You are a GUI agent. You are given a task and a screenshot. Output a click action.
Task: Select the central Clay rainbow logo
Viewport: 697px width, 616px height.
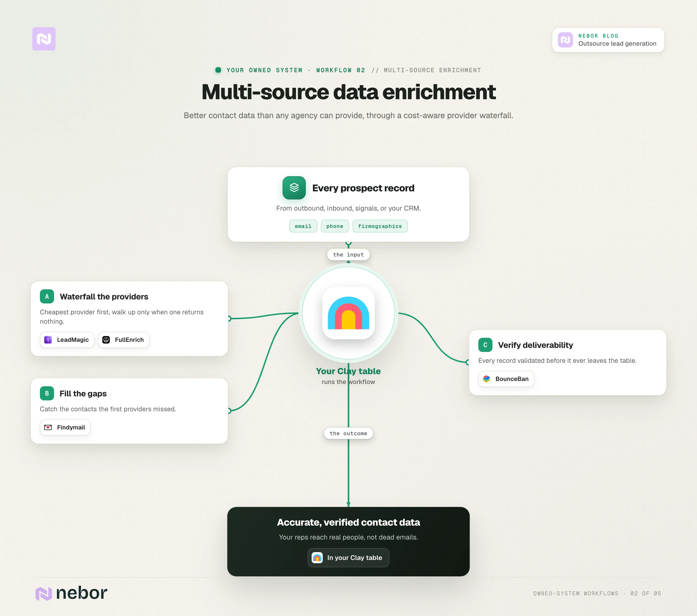click(x=348, y=313)
